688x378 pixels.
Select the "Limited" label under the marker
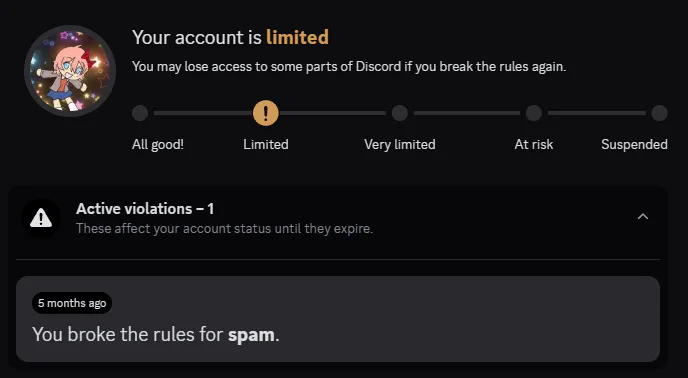pyautogui.click(x=266, y=144)
